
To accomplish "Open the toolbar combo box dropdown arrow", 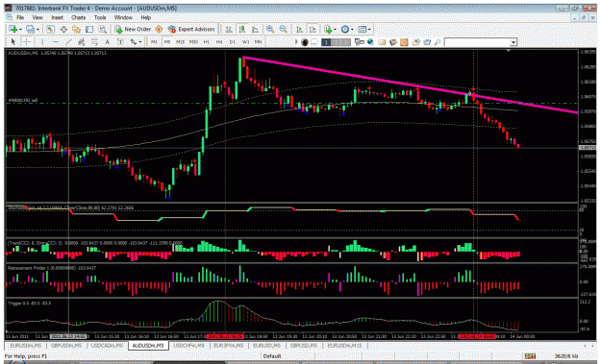I will click(513, 42).
